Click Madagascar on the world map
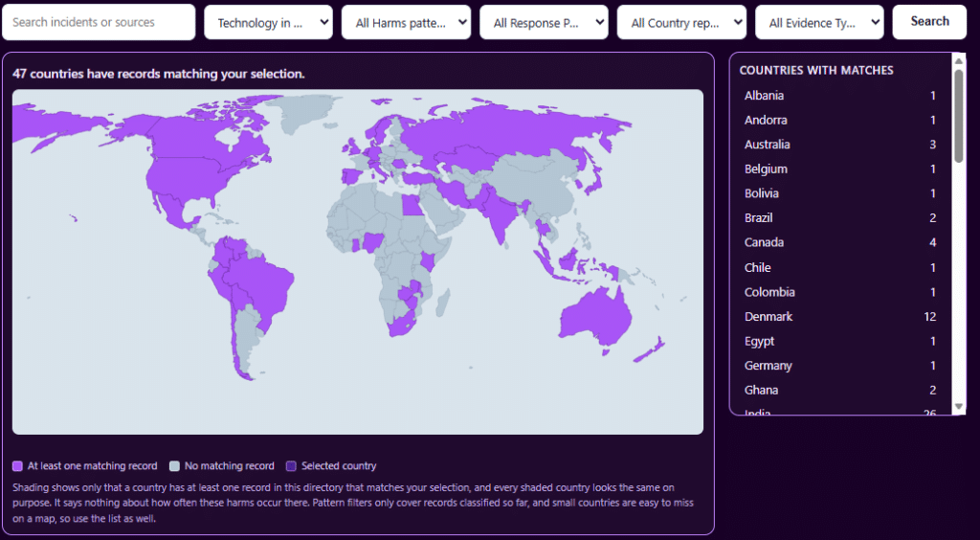Image resolution: width=980 pixels, height=540 pixels. pos(442,304)
